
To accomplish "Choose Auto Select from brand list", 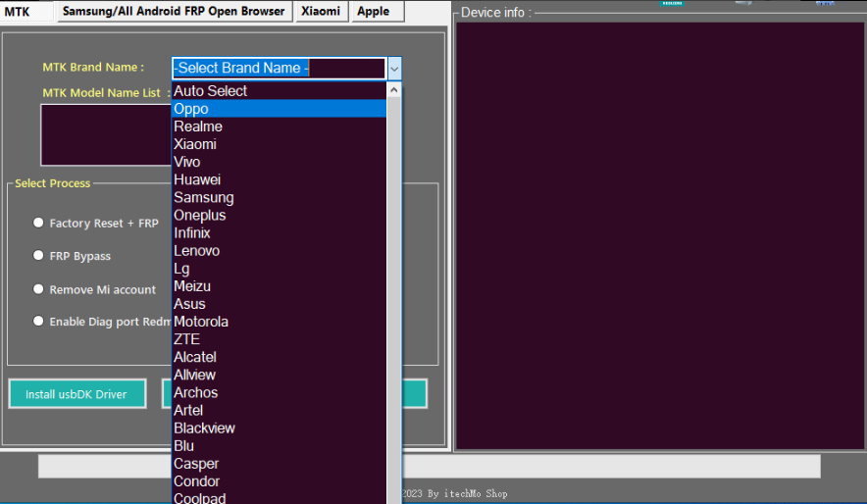I will coord(280,91).
